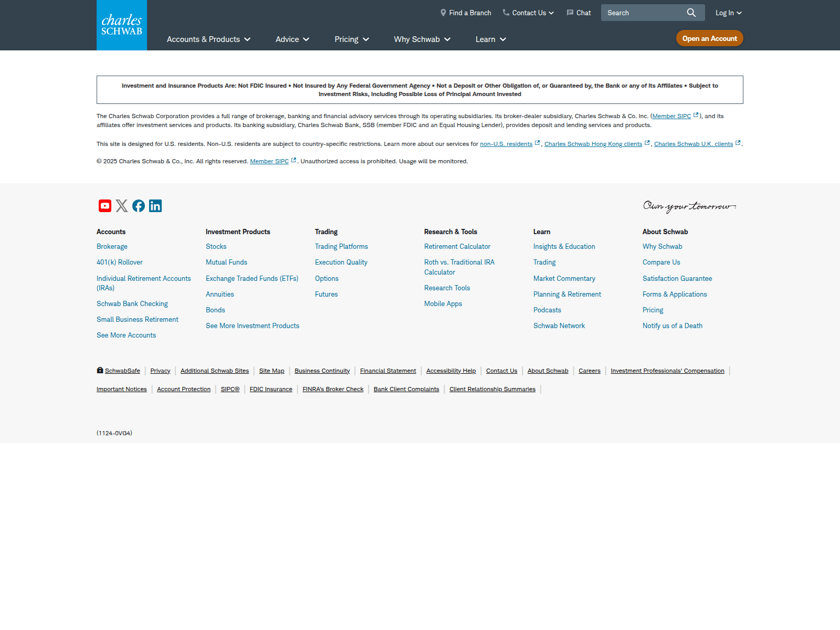The width and height of the screenshot is (840, 630).
Task: Click external-link icon after U.K. clients
Action: pos(738,143)
